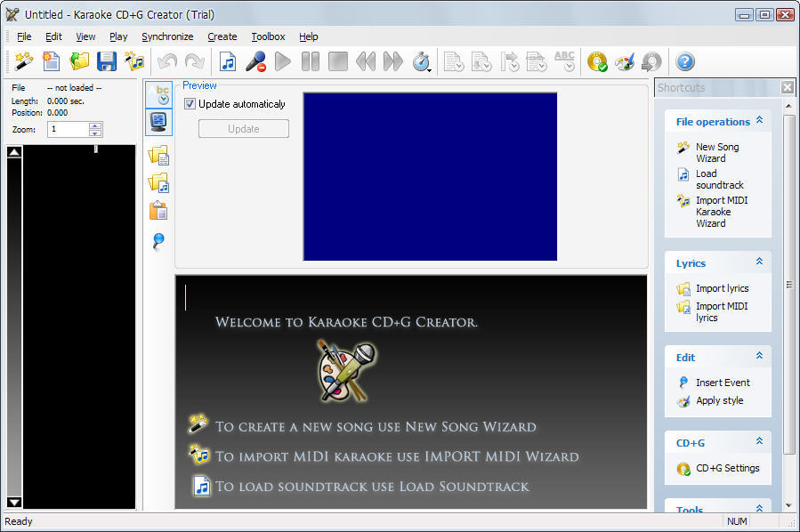Click the microphone recording icon in toolbar
The height and width of the screenshot is (532, 800).
pos(255,61)
